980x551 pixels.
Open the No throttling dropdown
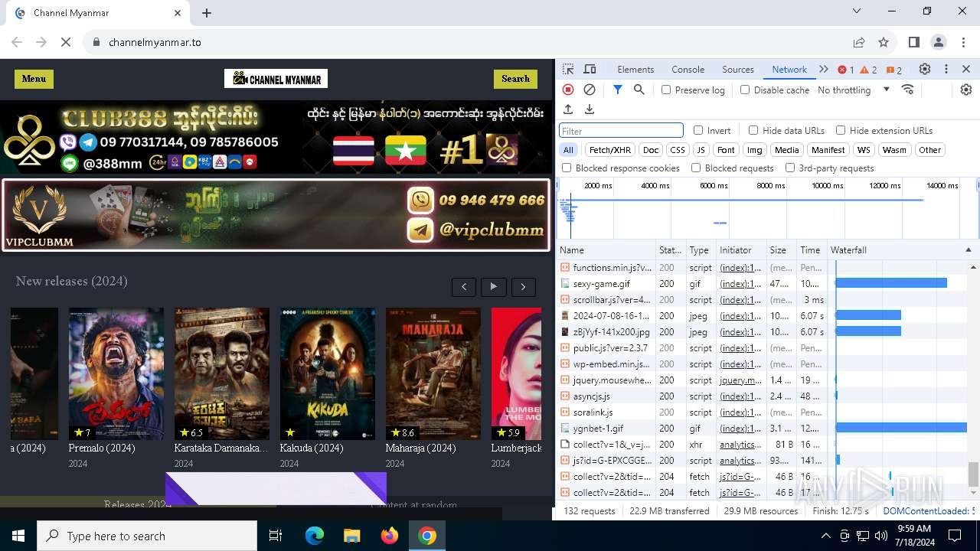(853, 90)
